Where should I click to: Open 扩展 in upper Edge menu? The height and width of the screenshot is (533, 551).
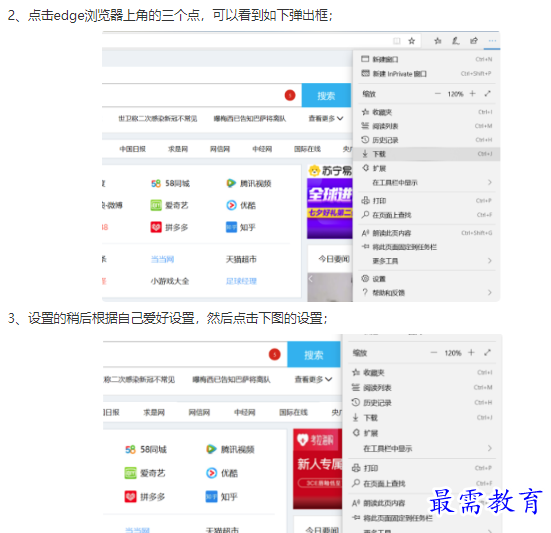tap(427, 168)
